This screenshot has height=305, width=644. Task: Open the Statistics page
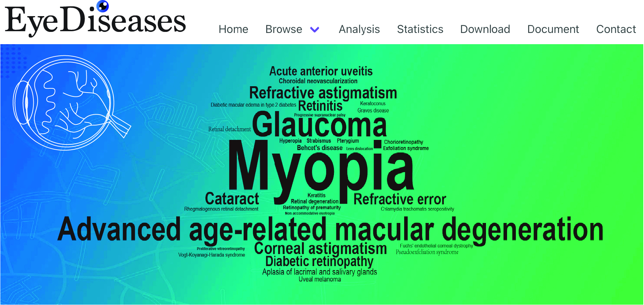[x=420, y=29]
